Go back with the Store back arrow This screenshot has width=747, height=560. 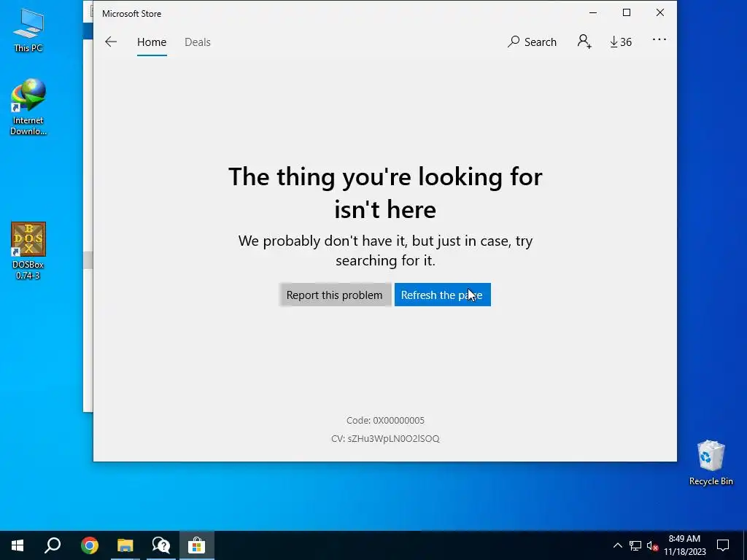click(x=111, y=42)
